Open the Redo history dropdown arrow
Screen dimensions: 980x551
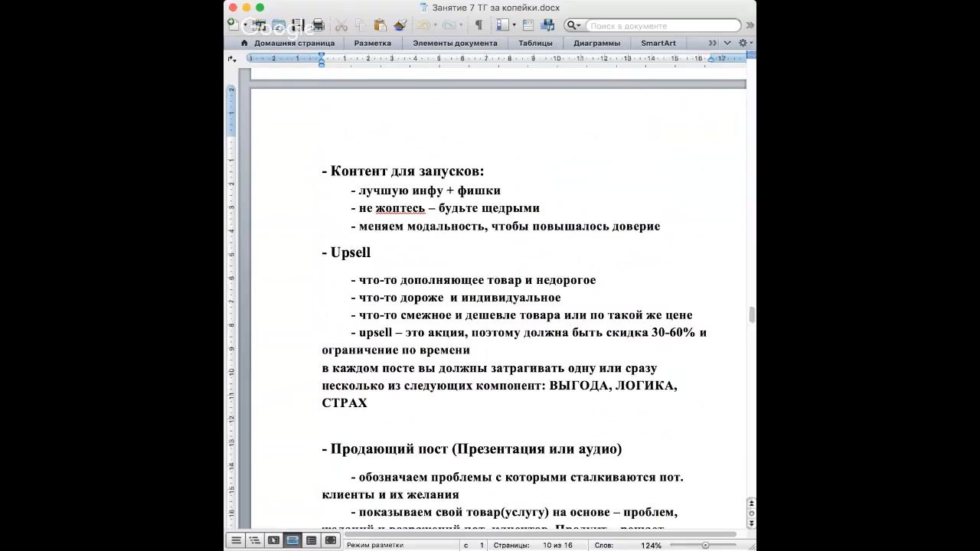461,25
